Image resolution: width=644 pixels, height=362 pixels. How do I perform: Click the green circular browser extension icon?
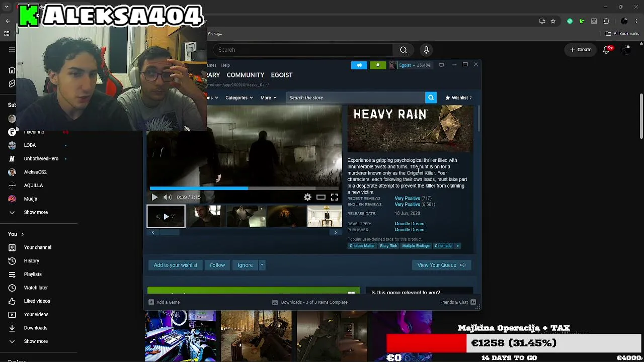click(x=570, y=21)
